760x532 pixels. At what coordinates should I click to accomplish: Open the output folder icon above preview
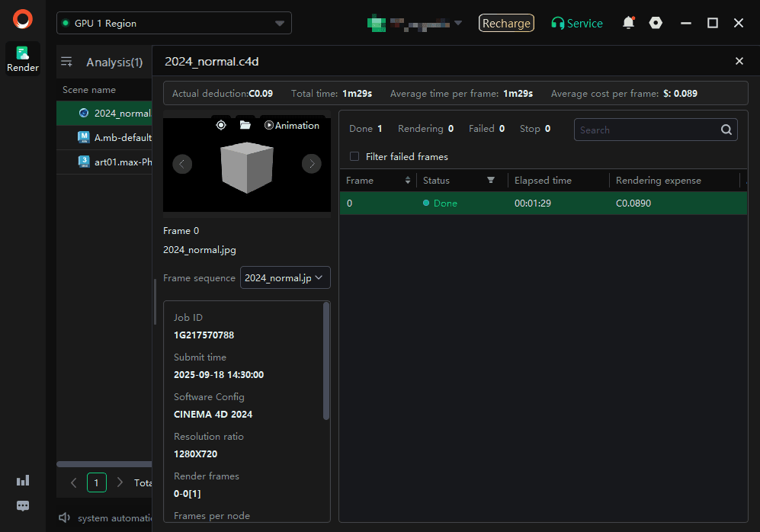(245, 125)
